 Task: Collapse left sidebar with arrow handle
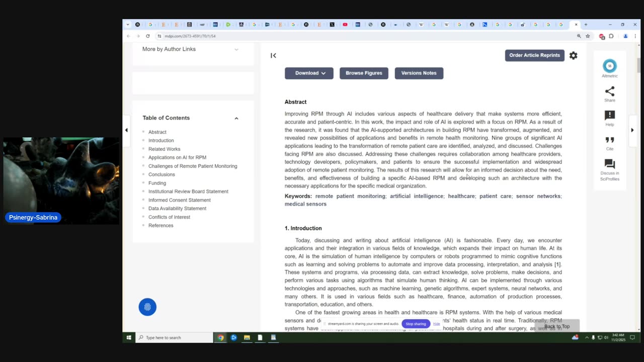126,130
